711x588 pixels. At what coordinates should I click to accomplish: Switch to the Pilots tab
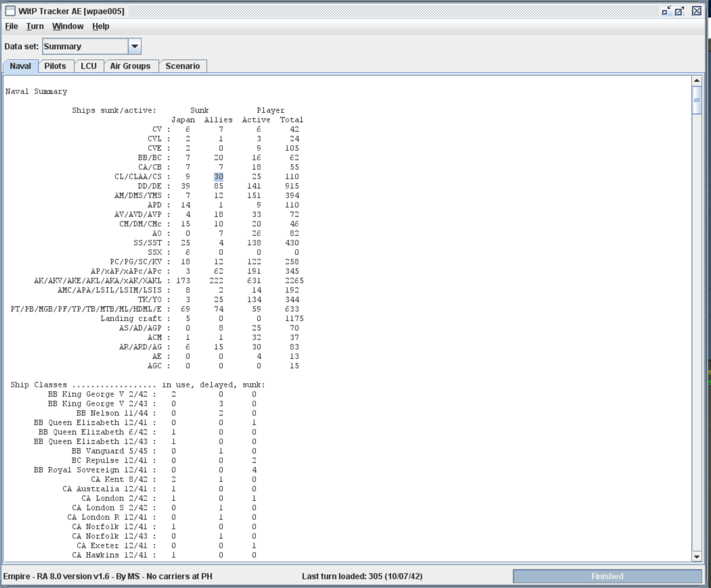[x=55, y=66]
